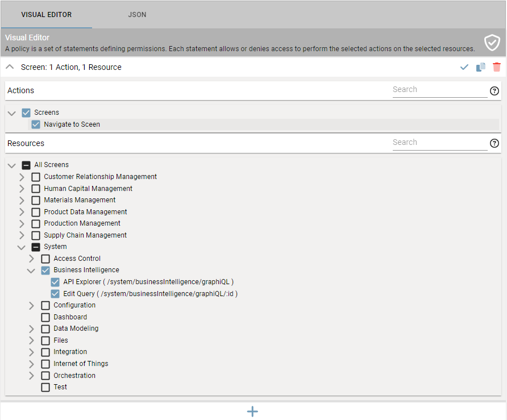Image resolution: width=507 pixels, height=420 pixels.
Task: Click the checkmark confirm icon for the statement
Action: 464,67
